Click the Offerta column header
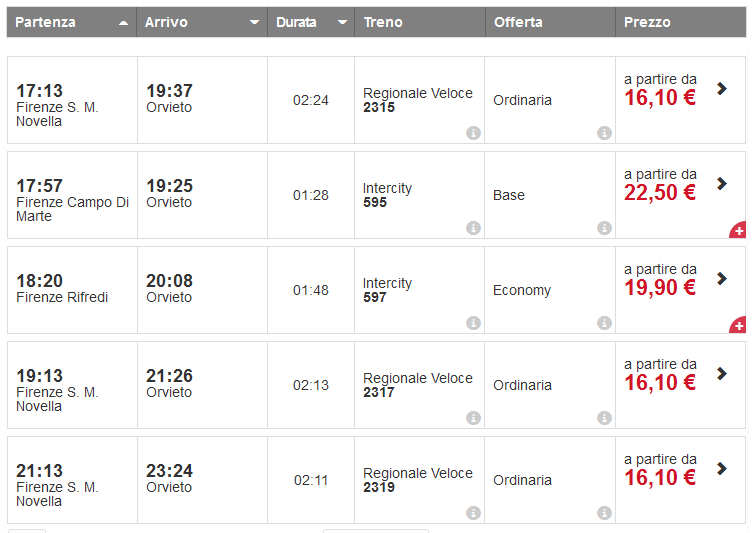 (x=518, y=22)
